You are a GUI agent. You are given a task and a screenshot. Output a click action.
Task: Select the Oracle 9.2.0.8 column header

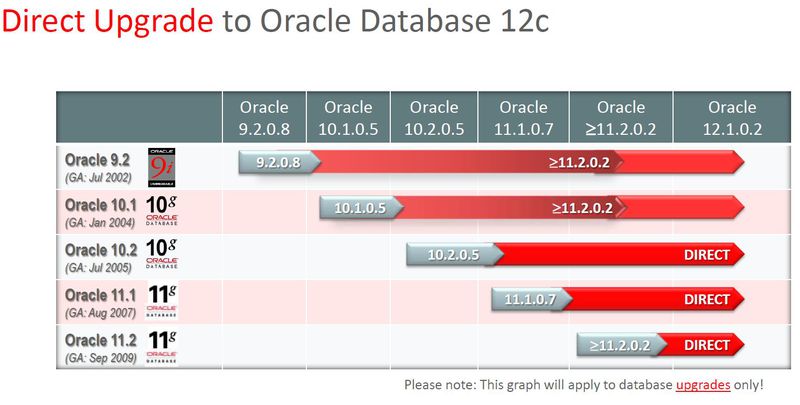tap(264, 117)
